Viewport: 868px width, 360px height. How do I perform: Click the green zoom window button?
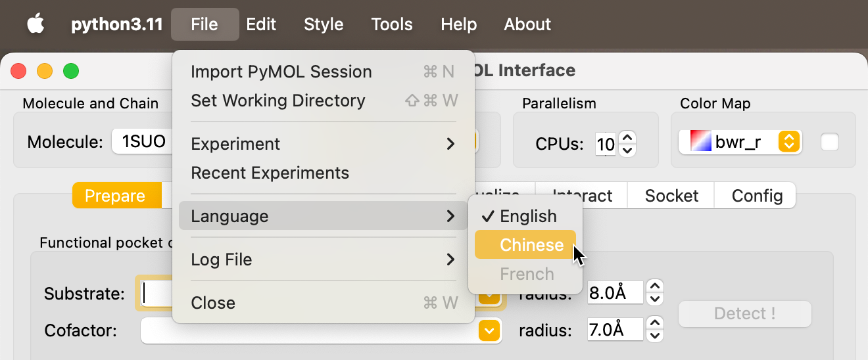[71, 70]
